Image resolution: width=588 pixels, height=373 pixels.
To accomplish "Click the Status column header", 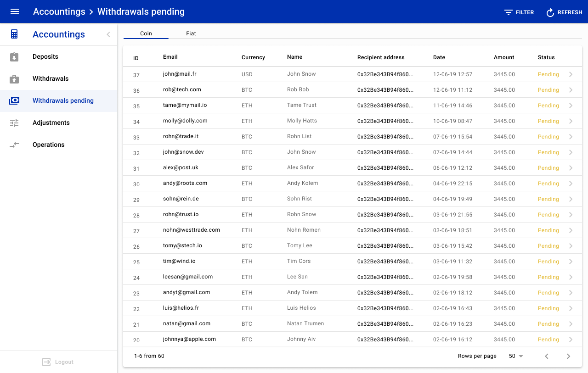I will 546,57.
